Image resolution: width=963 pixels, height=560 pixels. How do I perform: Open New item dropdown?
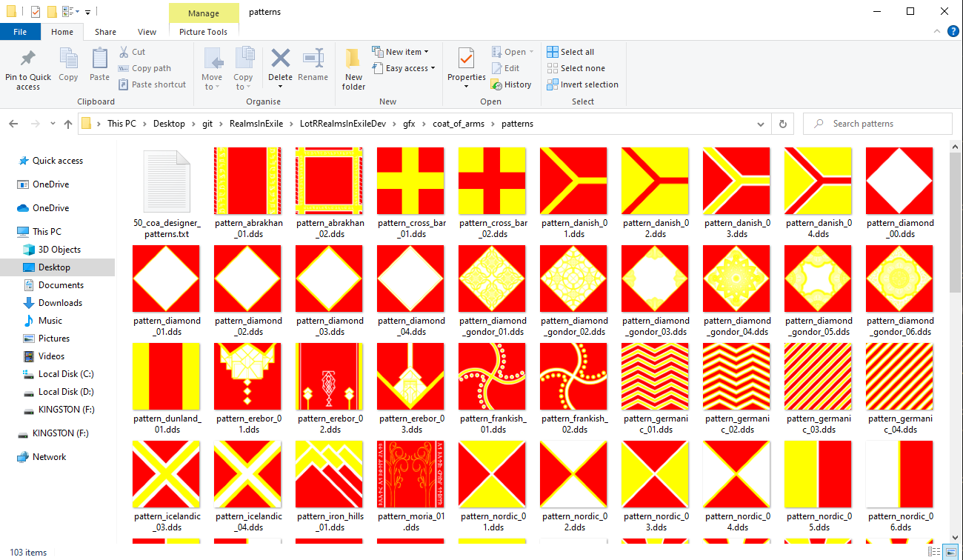402,52
